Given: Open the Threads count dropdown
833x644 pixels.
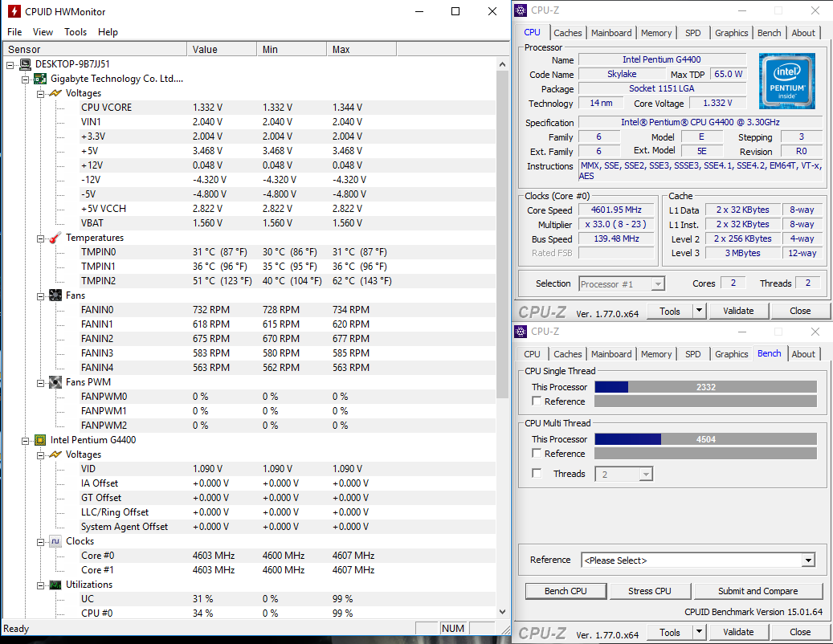Looking at the screenshot, I should coord(646,474).
